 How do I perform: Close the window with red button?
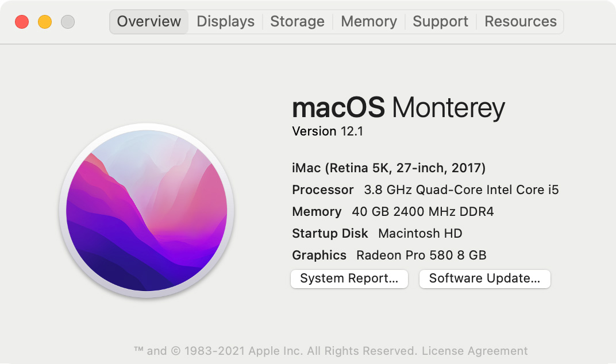click(x=22, y=22)
